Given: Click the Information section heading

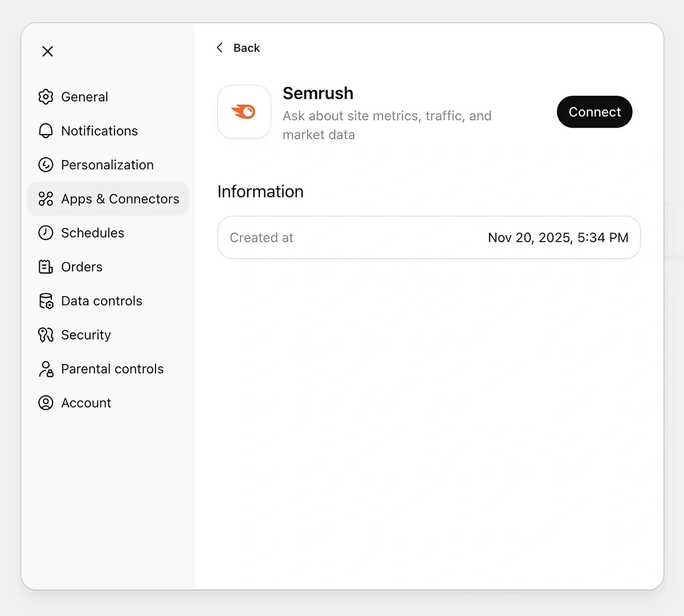Looking at the screenshot, I should click(x=260, y=191).
